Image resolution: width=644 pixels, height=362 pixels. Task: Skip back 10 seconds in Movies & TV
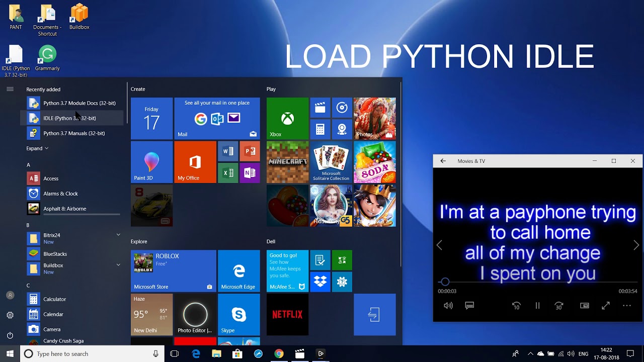[516, 305]
